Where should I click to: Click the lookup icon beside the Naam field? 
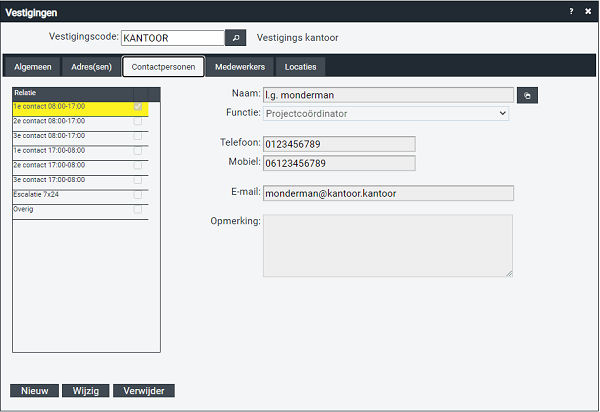pyautogui.click(x=527, y=96)
